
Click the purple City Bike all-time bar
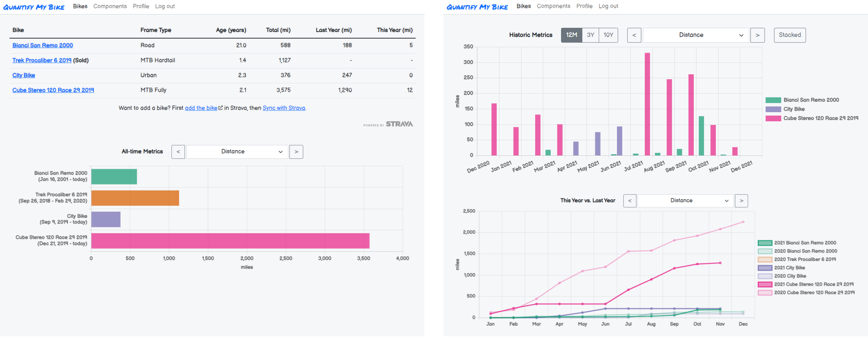(x=106, y=219)
